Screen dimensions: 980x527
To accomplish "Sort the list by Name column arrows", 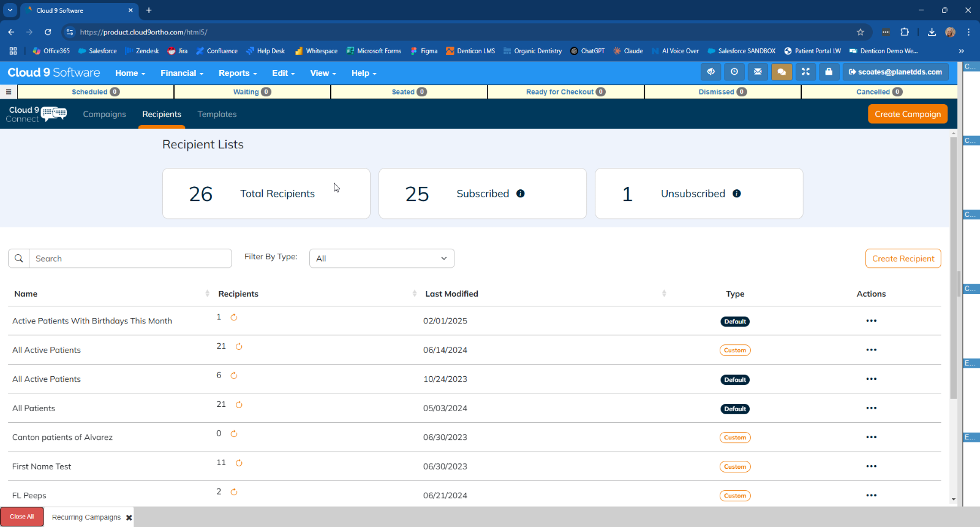I will click(207, 294).
